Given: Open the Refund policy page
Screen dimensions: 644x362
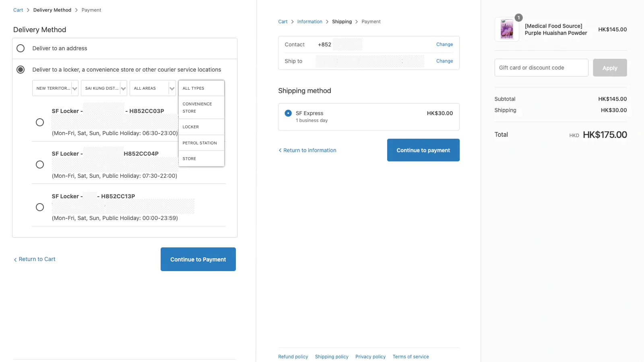Looking at the screenshot, I should pos(293,356).
